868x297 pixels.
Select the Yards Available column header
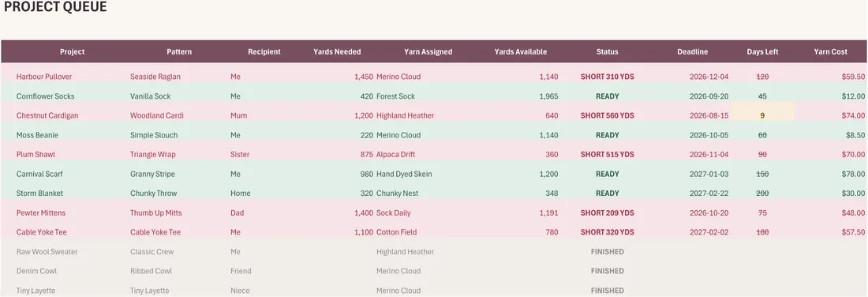coord(520,51)
